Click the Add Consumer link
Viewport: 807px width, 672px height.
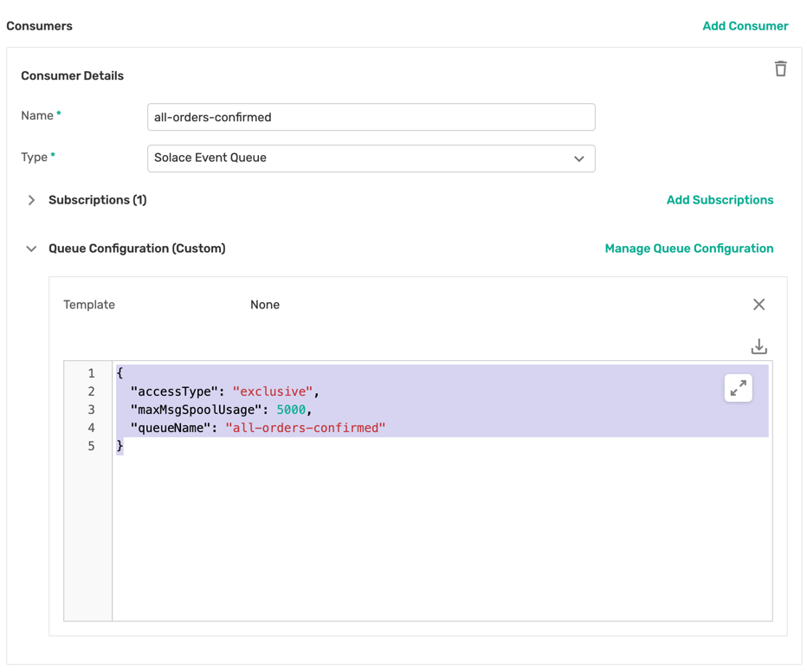[x=746, y=26]
